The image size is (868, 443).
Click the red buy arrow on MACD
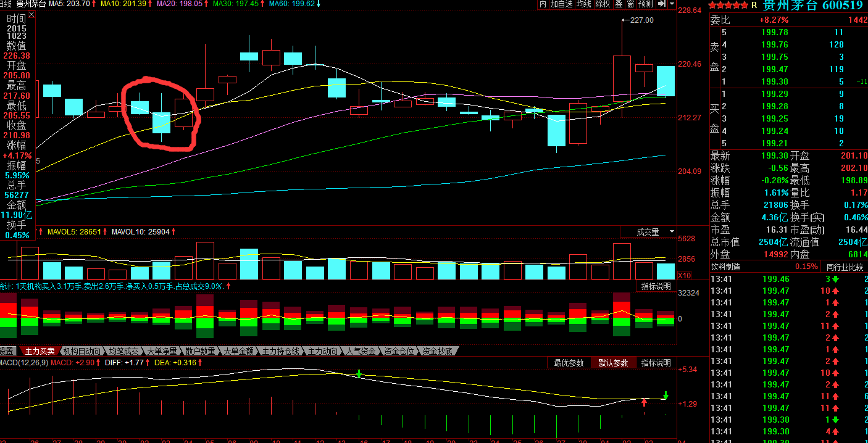point(645,402)
